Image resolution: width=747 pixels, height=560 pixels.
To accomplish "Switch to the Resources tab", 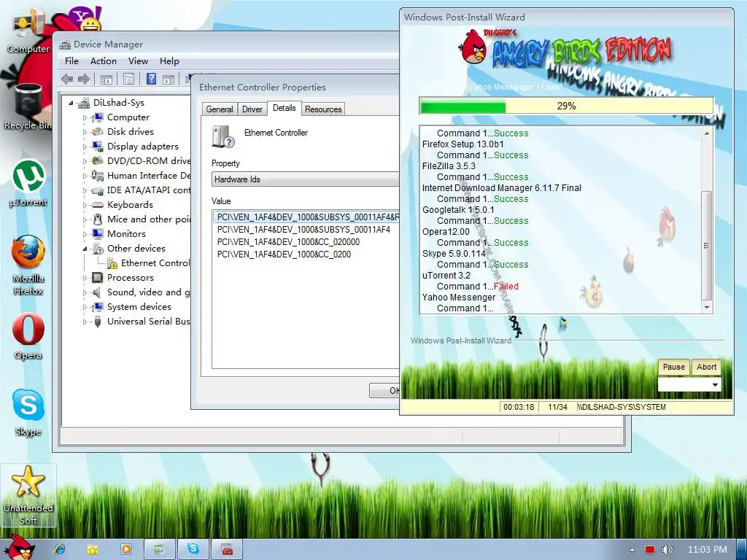I will (323, 109).
